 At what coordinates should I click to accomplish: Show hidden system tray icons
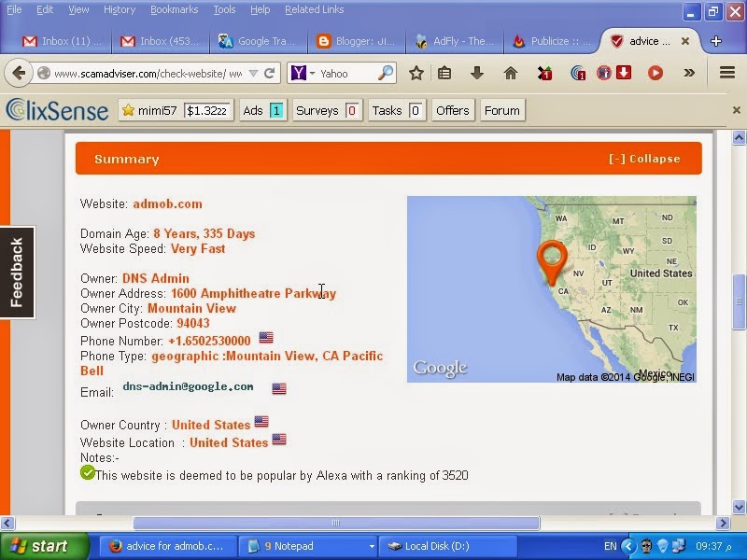pyautogui.click(x=628, y=546)
